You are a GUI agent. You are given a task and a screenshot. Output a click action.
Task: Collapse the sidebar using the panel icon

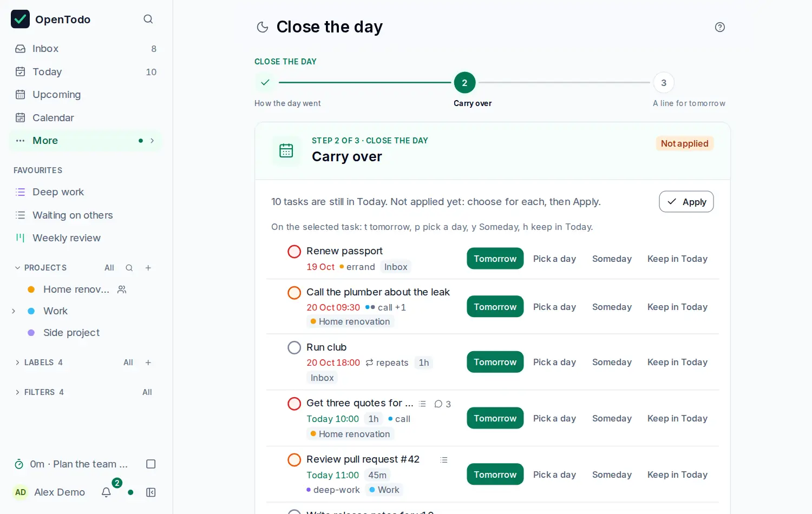(151, 492)
